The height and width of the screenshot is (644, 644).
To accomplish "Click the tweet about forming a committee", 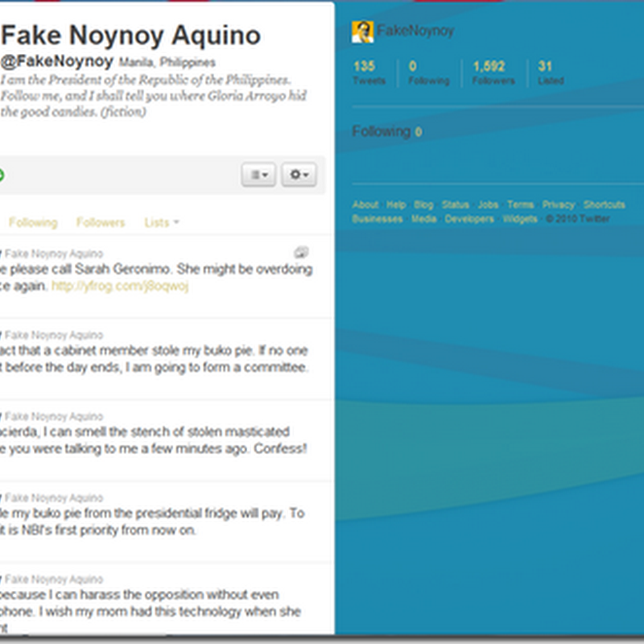I will tap(154, 358).
